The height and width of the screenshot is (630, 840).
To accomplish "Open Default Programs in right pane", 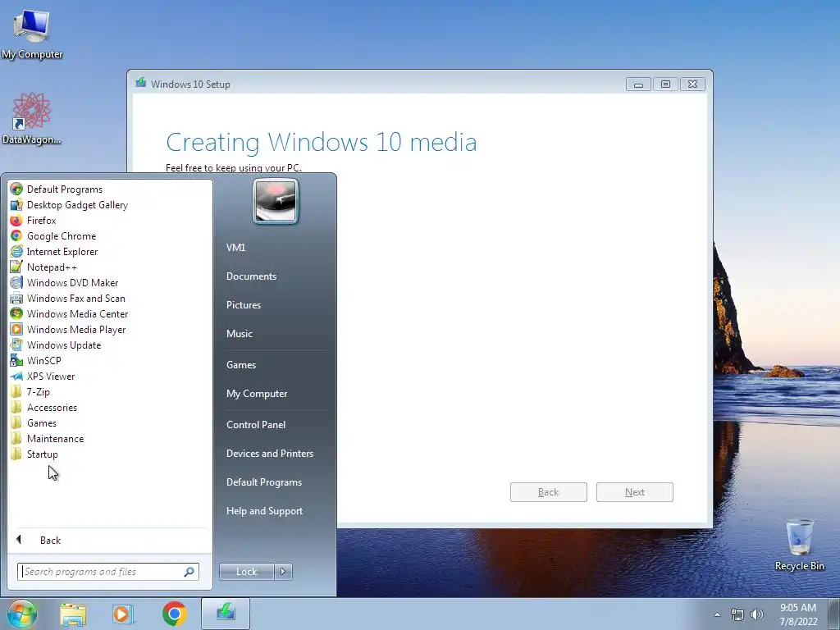I will tap(263, 482).
